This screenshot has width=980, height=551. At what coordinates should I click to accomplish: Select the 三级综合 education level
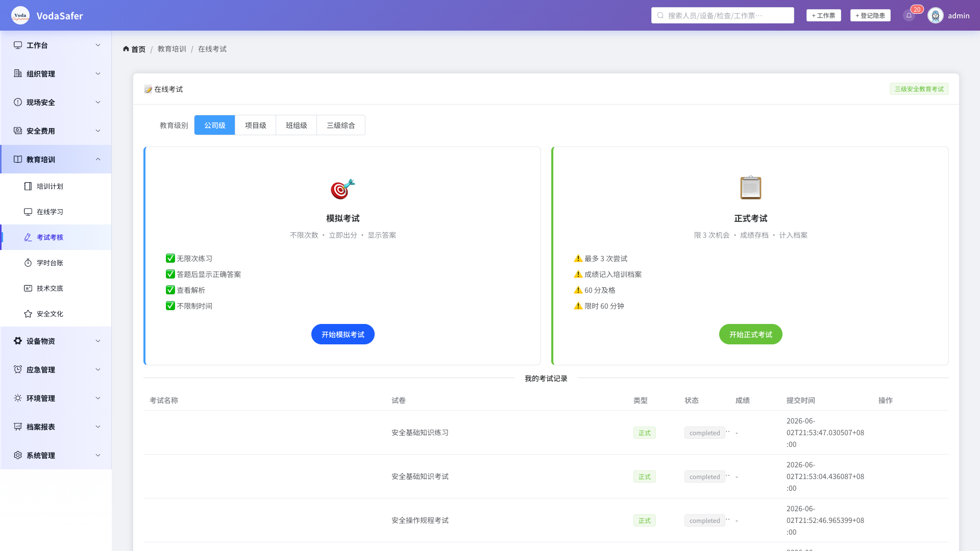point(341,125)
